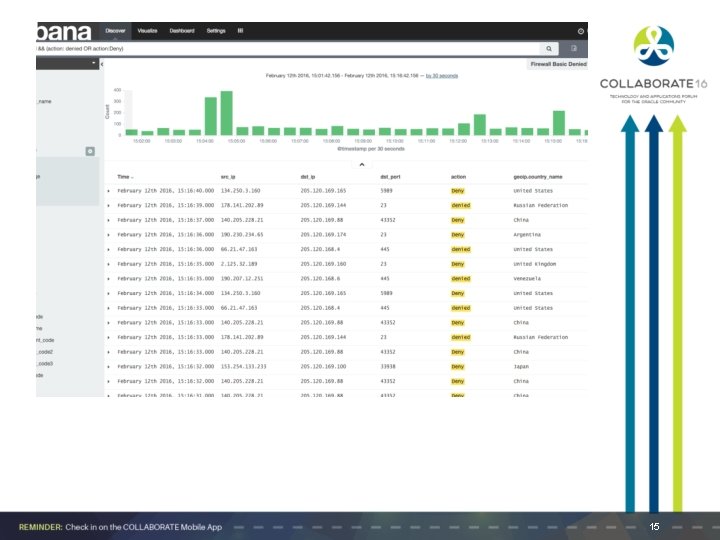
Task: Open the time picker clock icon
Action: coord(581,31)
